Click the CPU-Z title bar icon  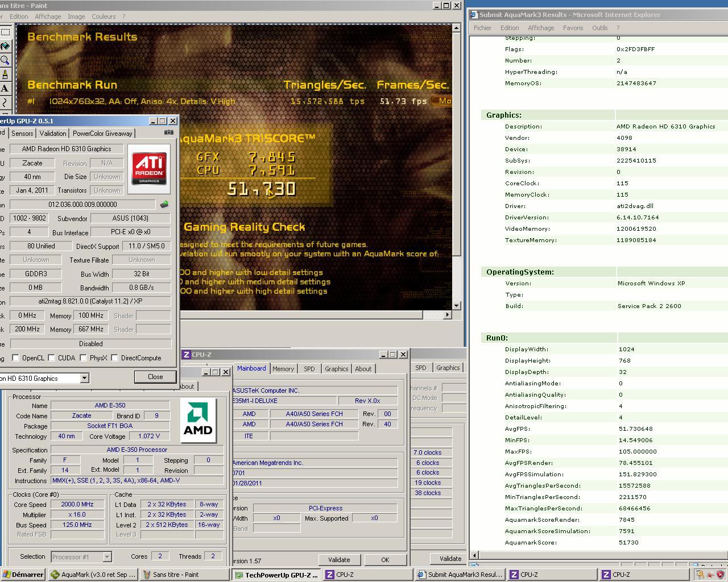tap(186, 355)
